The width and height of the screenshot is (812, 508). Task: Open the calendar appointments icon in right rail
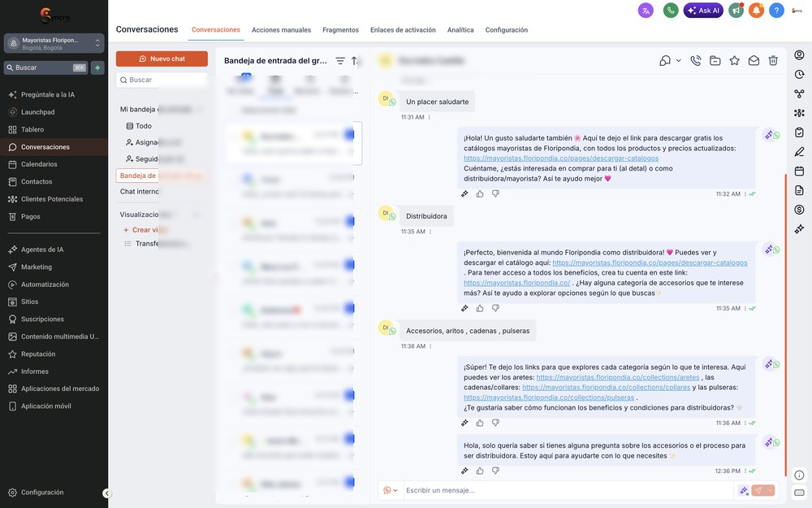click(799, 171)
